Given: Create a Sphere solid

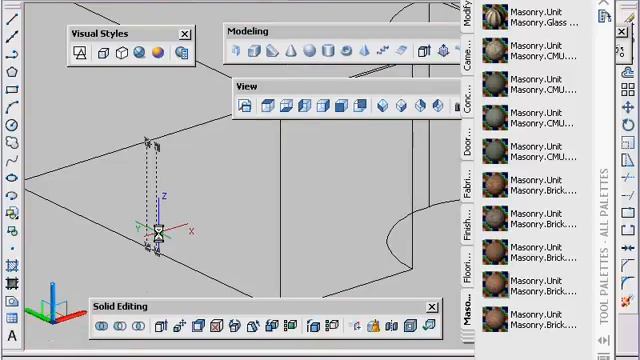Looking at the screenshot, I should click(309, 51).
